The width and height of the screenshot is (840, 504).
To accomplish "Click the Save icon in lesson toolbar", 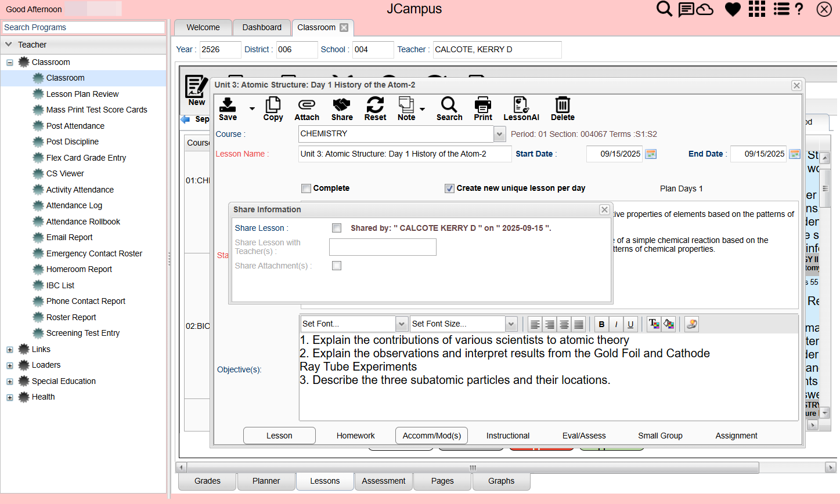I will (228, 108).
